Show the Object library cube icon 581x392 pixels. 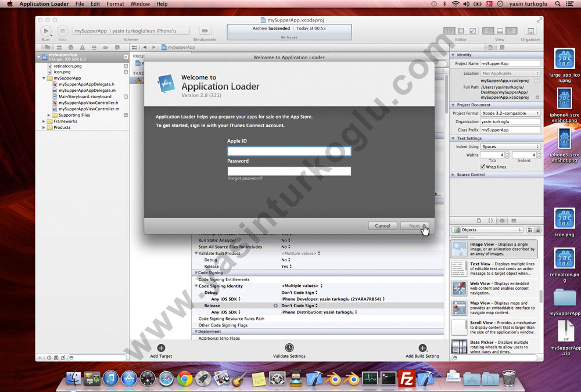click(x=502, y=221)
